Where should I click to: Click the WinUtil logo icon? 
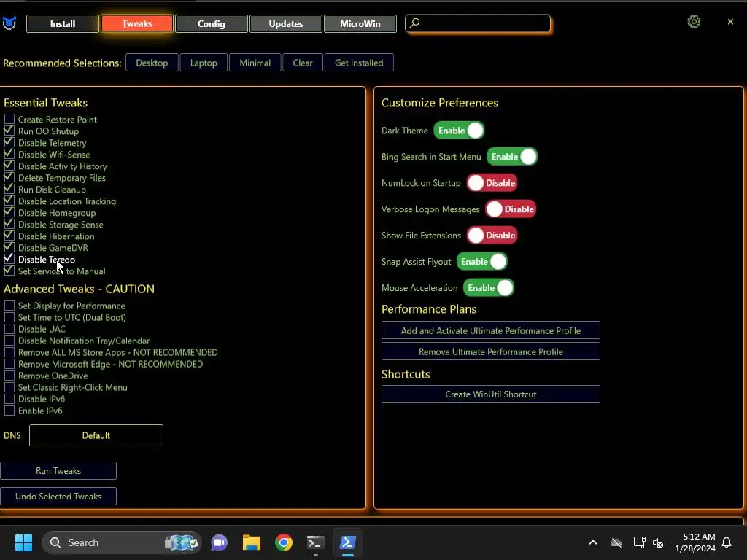coord(9,23)
